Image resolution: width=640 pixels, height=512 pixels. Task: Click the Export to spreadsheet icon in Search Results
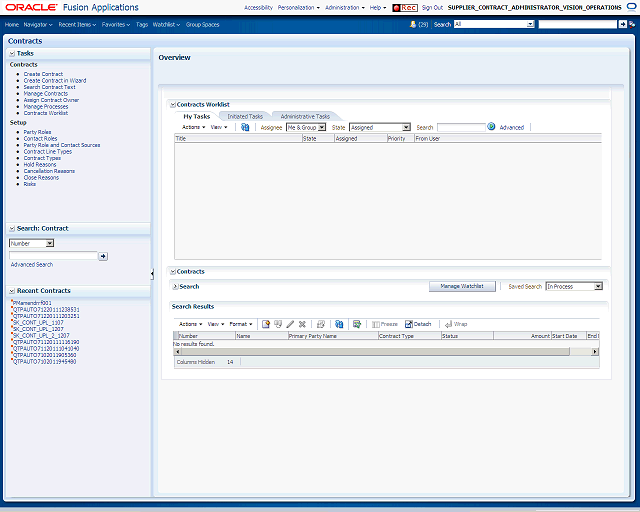tap(357, 324)
